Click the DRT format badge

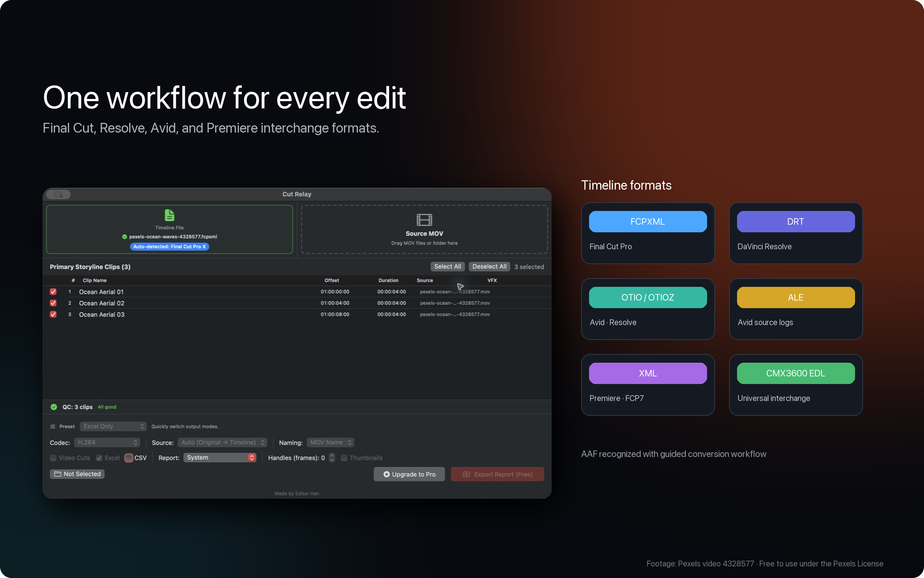click(796, 222)
